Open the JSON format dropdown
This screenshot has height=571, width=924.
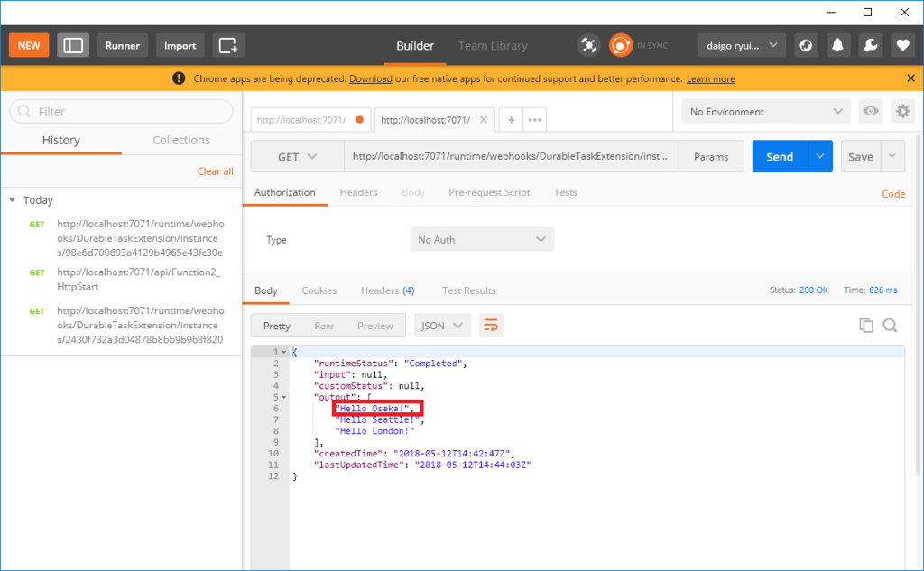[x=442, y=326]
